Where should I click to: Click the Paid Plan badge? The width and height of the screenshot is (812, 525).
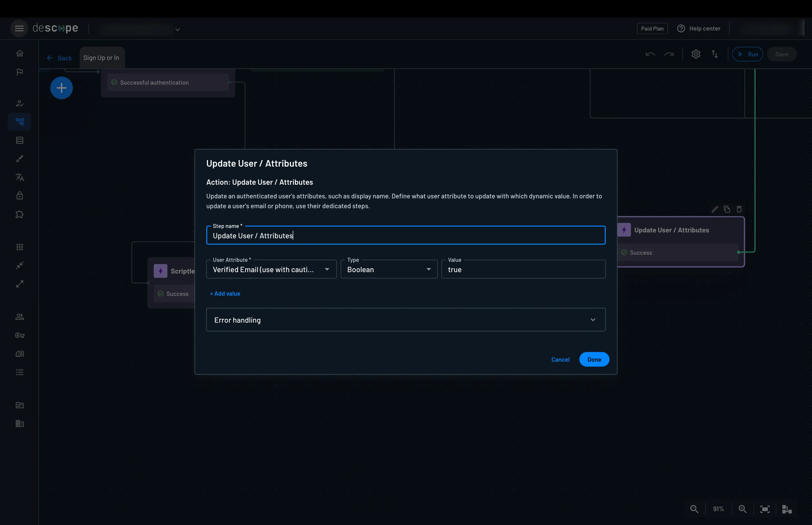coord(652,29)
